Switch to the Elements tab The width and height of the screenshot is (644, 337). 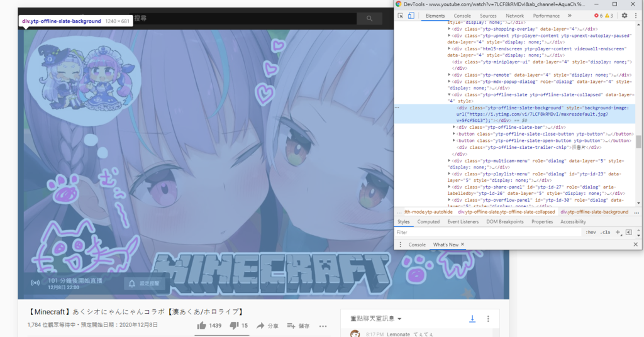[x=435, y=16]
